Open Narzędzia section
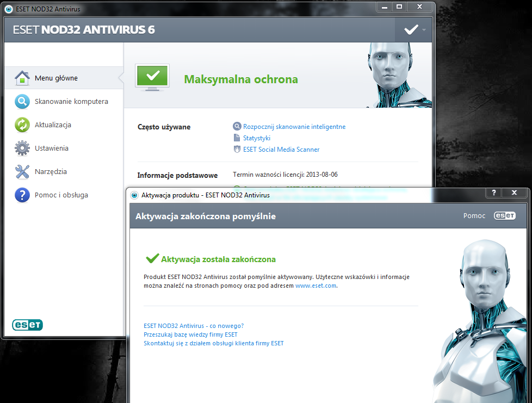Image resolution: width=532 pixels, height=403 pixels. [x=64, y=172]
